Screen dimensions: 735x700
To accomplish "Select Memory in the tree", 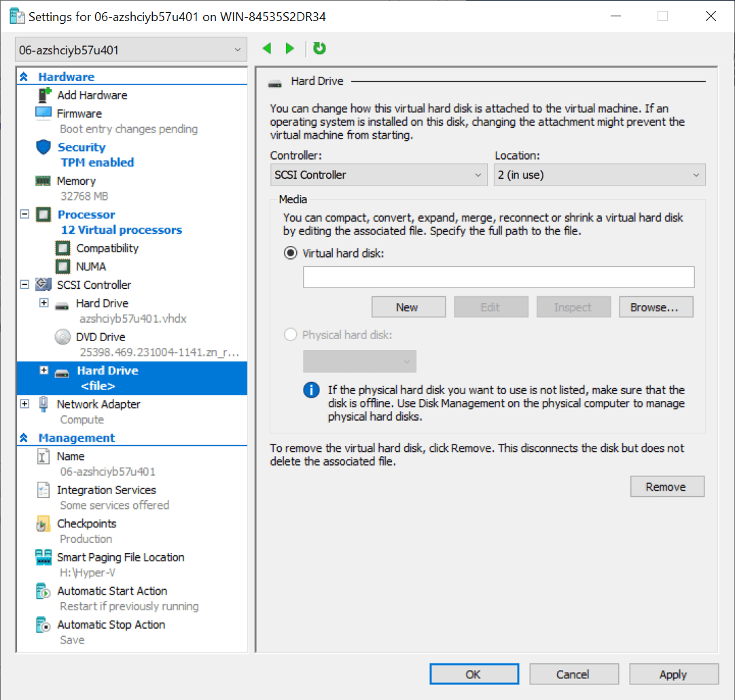I will point(76,181).
